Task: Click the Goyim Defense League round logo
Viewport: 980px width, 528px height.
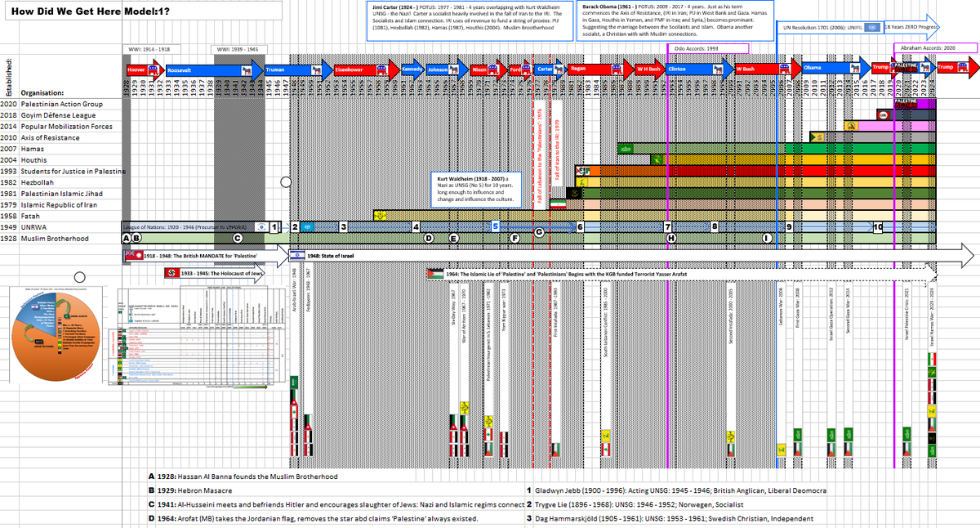Action: pyautogui.click(x=884, y=114)
